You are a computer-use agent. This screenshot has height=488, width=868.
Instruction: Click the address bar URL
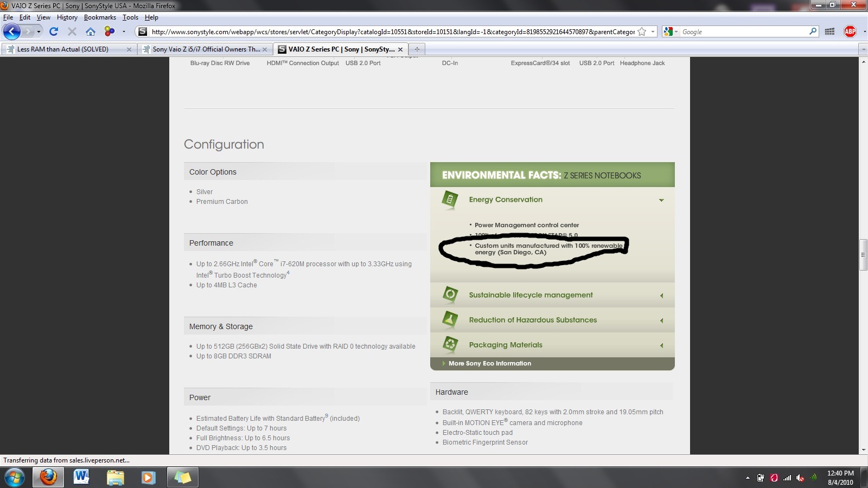click(x=393, y=32)
